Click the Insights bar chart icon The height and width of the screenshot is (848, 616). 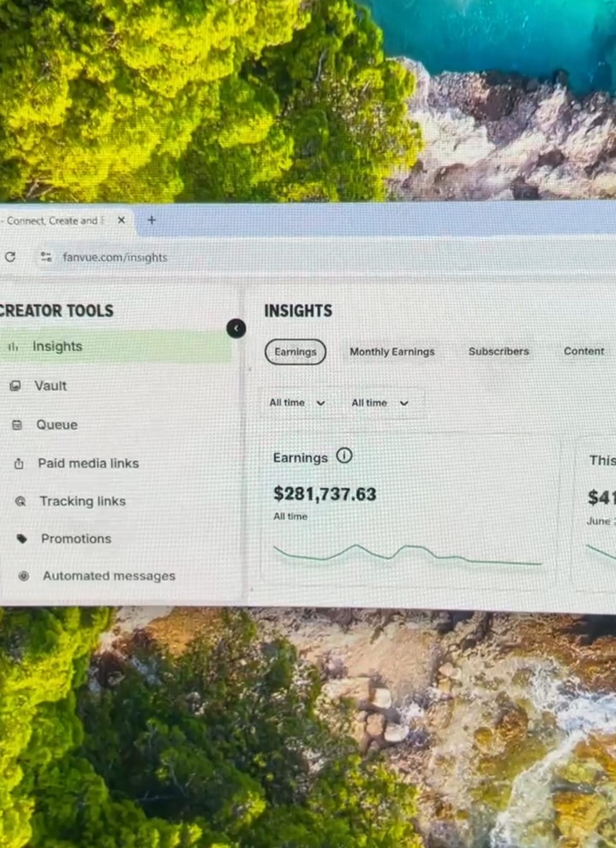point(14,347)
